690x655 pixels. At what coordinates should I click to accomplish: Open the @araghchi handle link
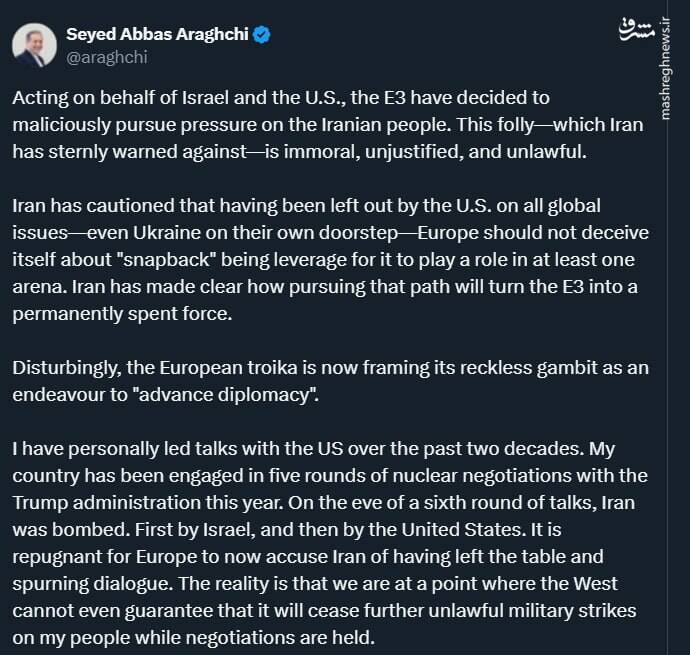pyautogui.click(x=106, y=58)
